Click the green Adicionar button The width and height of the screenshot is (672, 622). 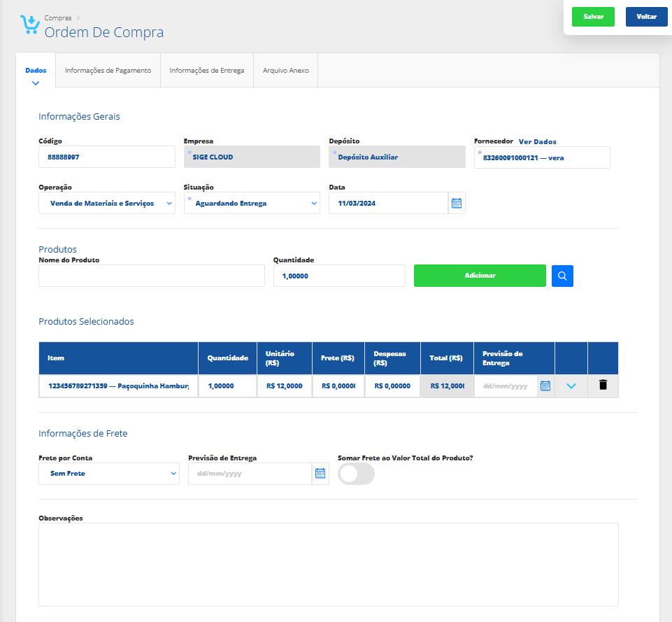click(480, 276)
